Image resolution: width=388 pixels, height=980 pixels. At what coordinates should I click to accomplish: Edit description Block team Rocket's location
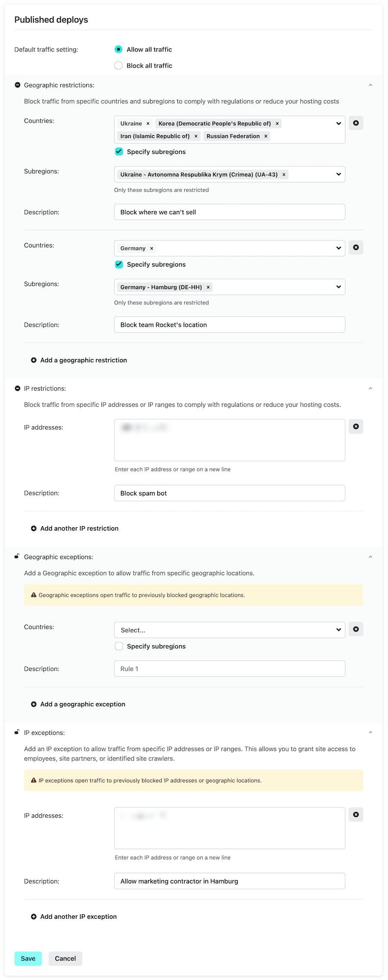(230, 325)
